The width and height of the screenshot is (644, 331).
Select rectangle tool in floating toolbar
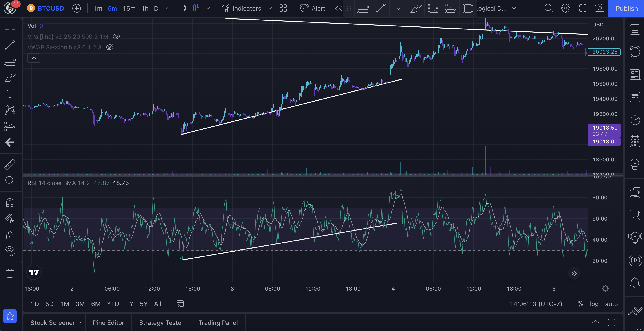click(468, 9)
